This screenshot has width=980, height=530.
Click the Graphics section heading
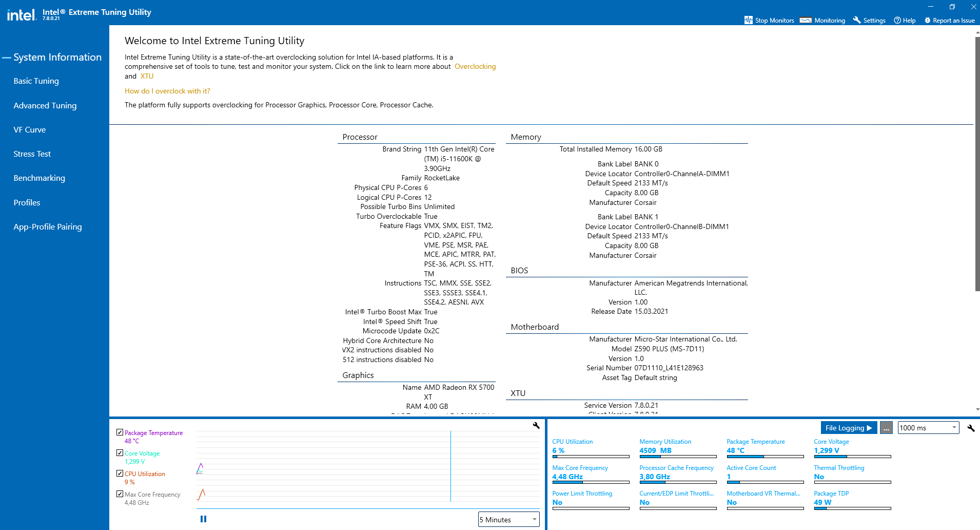(x=358, y=375)
